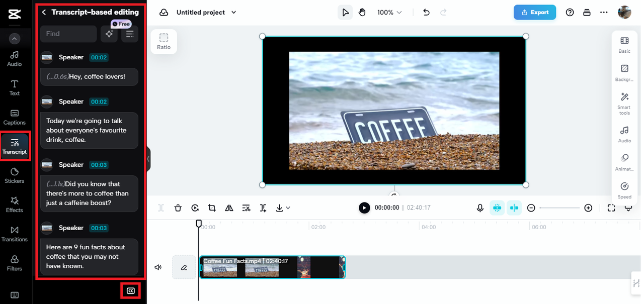This screenshot has height=304, width=644.
Task: Toggle the timeline preview axis button
Action: (514, 208)
